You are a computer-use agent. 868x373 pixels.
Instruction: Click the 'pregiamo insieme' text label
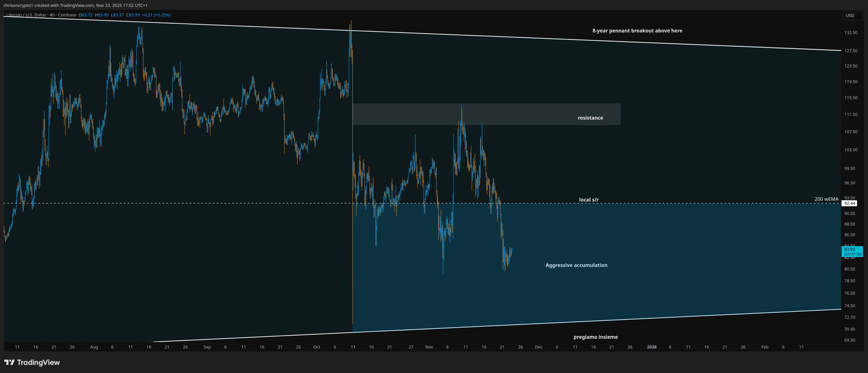tap(595, 337)
